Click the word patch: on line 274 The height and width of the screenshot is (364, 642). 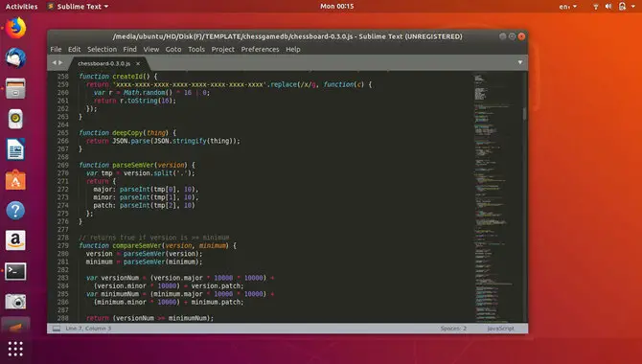point(104,205)
